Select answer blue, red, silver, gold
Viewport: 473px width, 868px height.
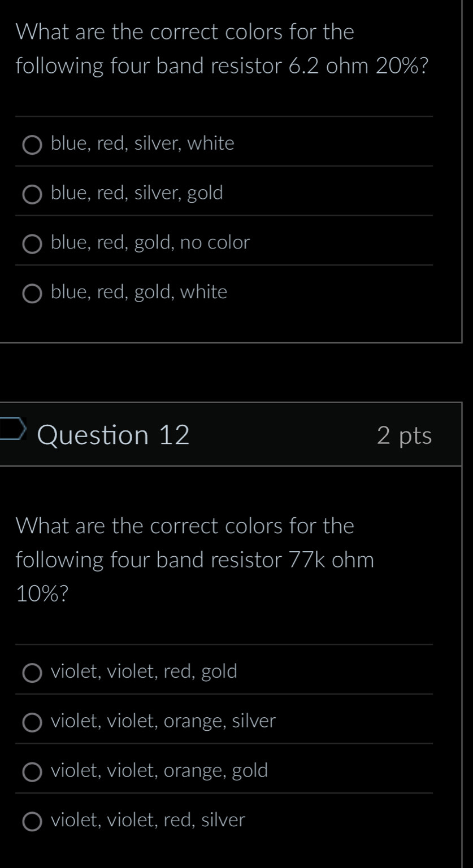coord(32,194)
